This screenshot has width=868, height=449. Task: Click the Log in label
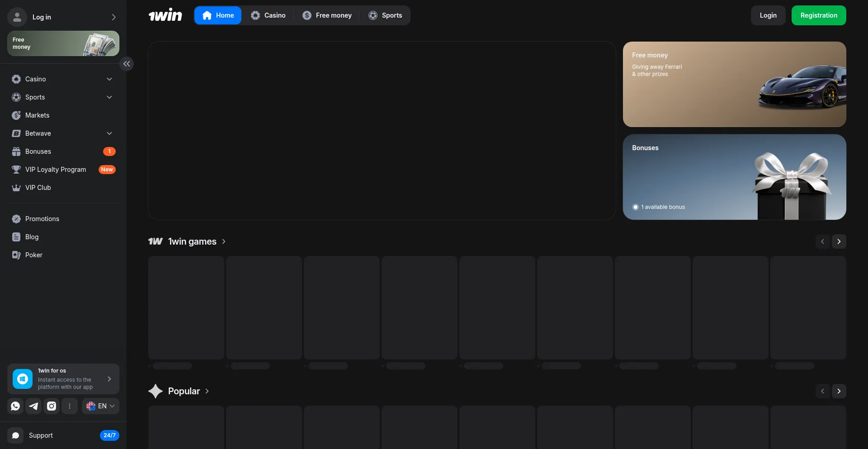42,17
